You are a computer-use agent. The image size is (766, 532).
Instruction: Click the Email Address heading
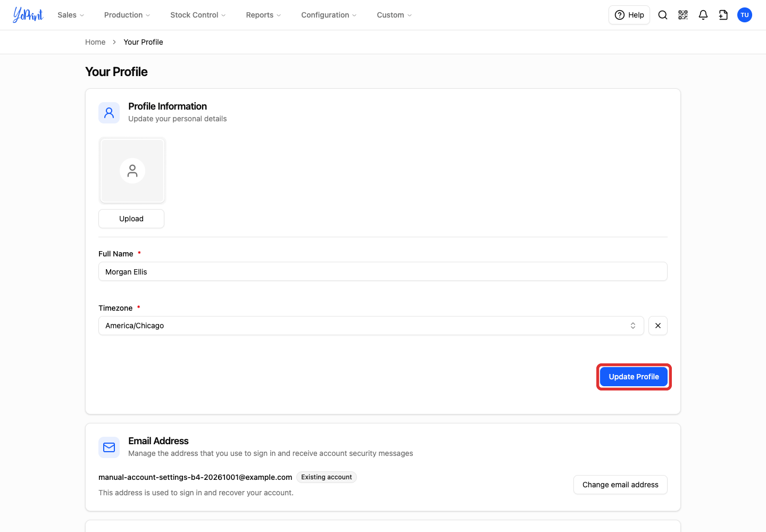(x=159, y=441)
